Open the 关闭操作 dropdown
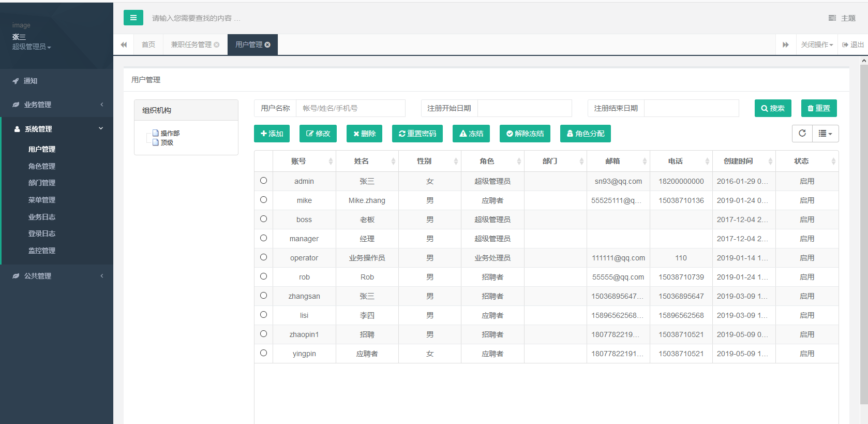The image size is (868, 424). pos(817,45)
